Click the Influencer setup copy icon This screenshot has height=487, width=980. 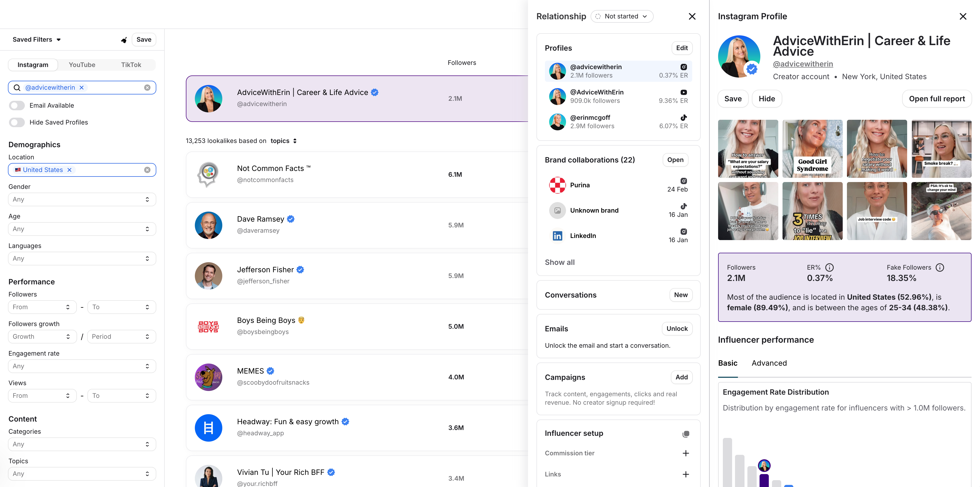pyautogui.click(x=686, y=434)
